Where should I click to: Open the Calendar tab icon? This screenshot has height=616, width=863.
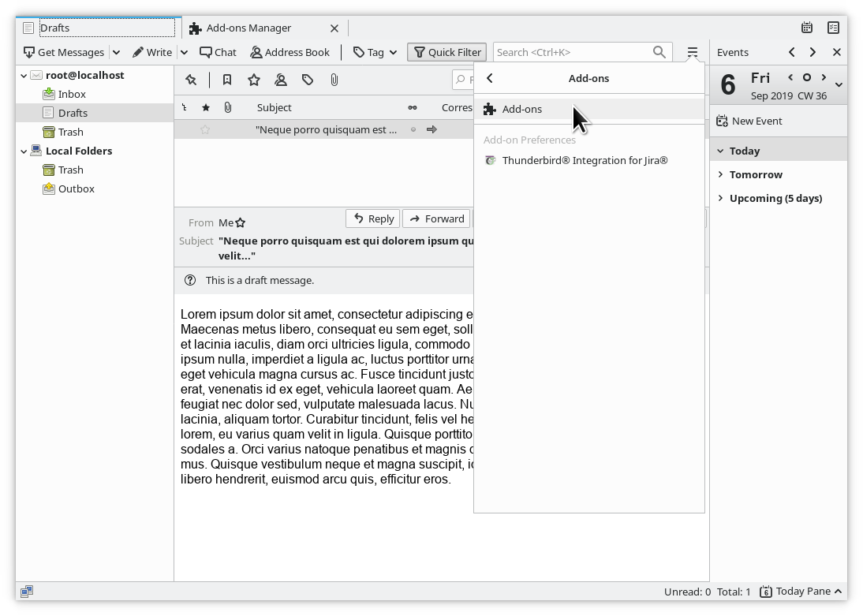(807, 28)
